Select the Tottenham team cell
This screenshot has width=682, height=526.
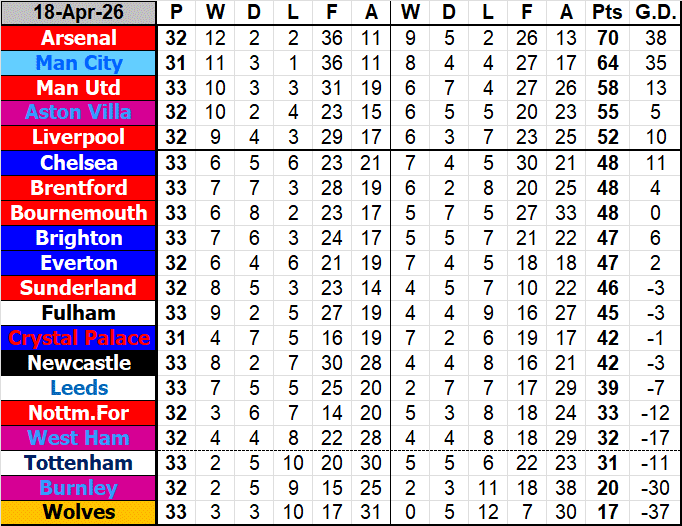(x=79, y=463)
